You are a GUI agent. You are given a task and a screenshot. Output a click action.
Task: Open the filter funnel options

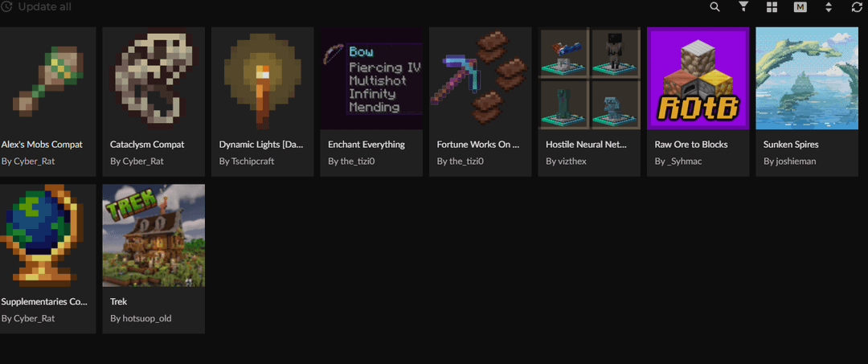(x=743, y=7)
